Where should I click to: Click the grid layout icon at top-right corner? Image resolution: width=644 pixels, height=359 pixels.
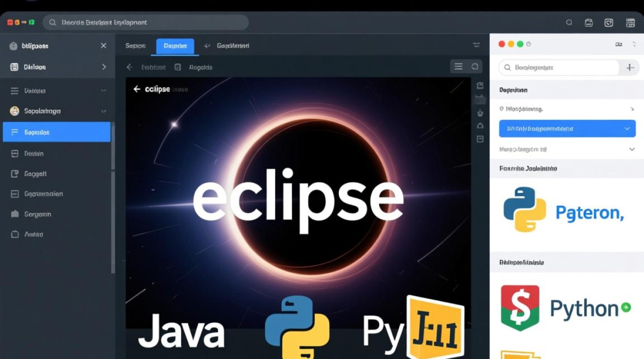pos(630,22)
